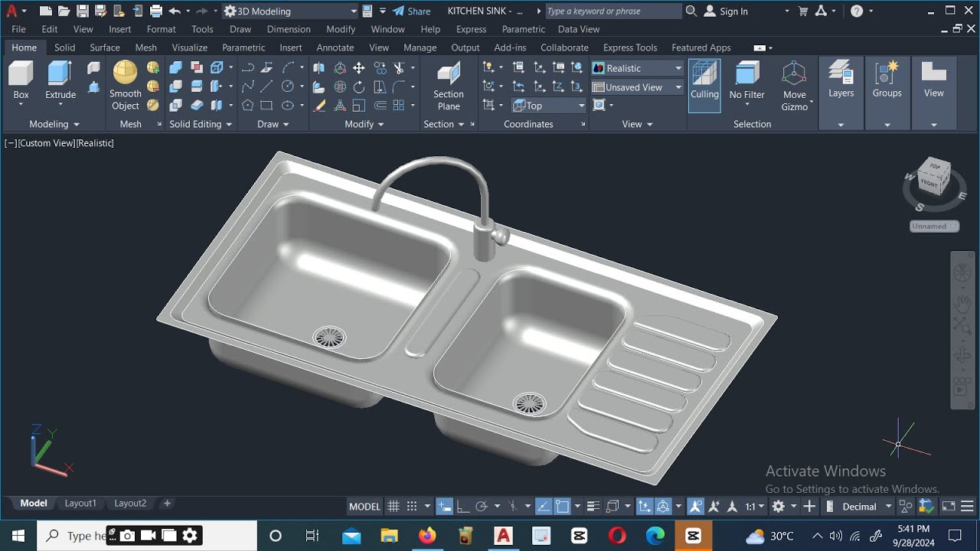Click the MODEL space button in status bar
This screenshot has height=551, width=980.
(x=364, y=506)
